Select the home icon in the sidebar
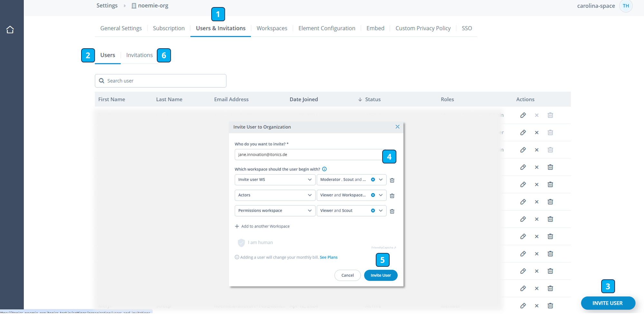Screen dimensions: 644x316 (10, 29)
